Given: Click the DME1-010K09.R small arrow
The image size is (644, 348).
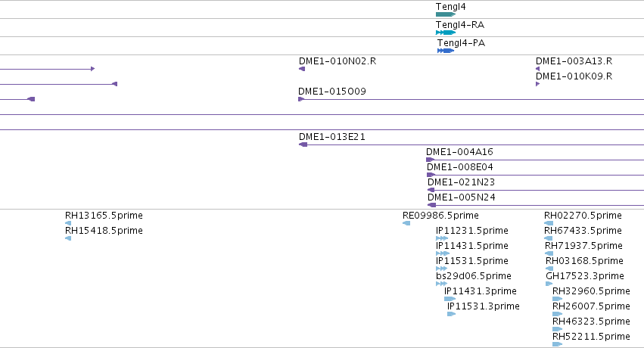Looking at the screenshot, I should [537, 84].
